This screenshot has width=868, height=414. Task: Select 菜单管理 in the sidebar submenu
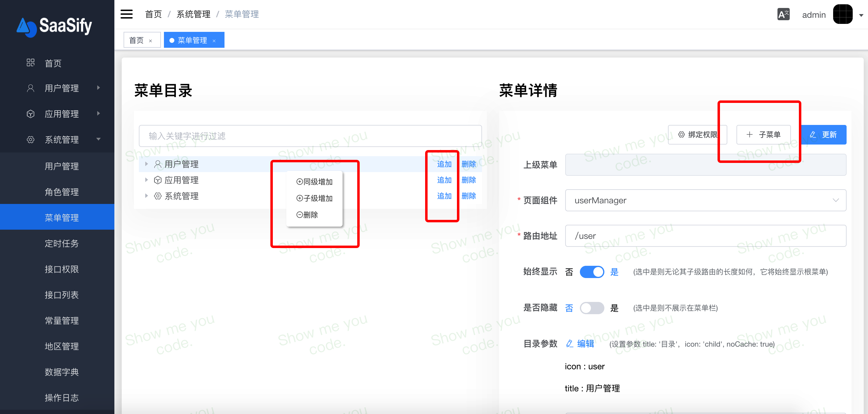tap(57, 217)
